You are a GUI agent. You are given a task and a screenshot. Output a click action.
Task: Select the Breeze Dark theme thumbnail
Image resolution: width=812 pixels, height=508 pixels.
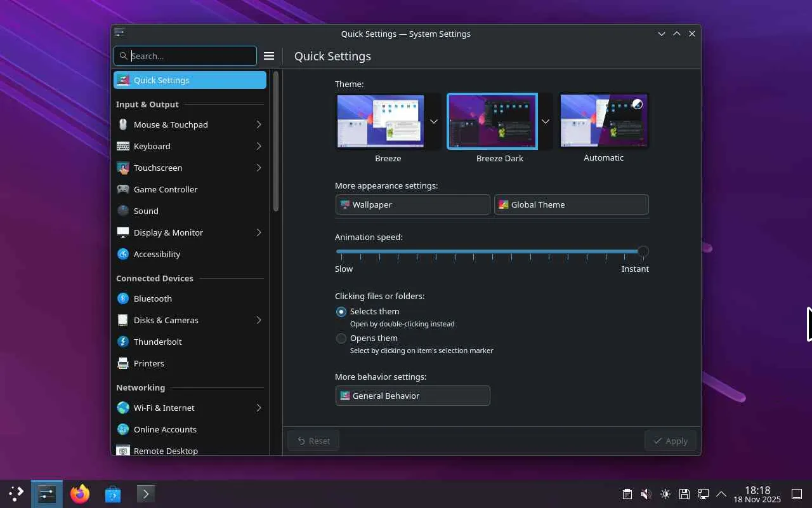(x=492, y=121)
